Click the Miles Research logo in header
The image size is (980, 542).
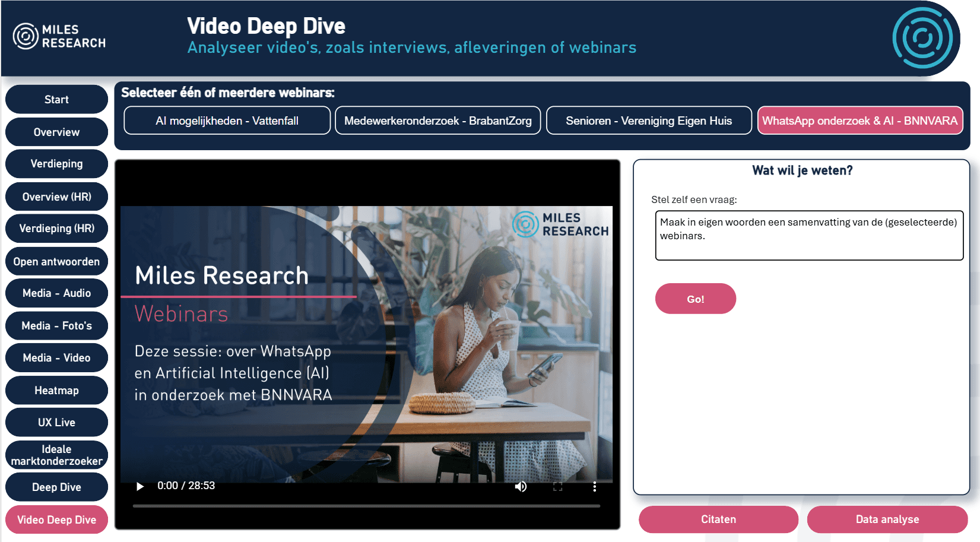(x=59, y=36)
